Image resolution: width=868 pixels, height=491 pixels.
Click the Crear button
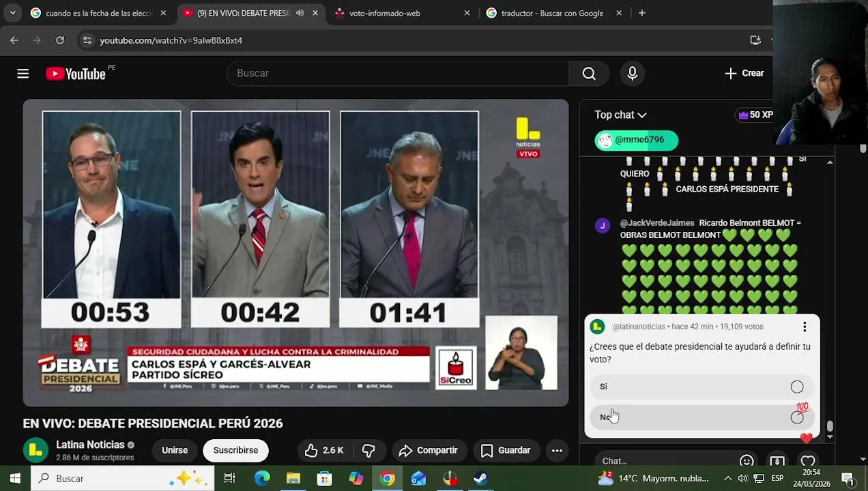(744, 74)
